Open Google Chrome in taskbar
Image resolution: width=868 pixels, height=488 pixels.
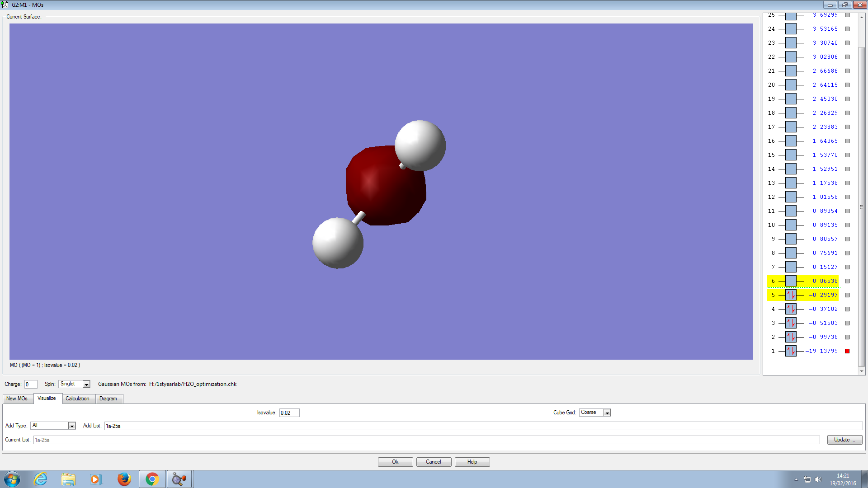coord(152,479)
